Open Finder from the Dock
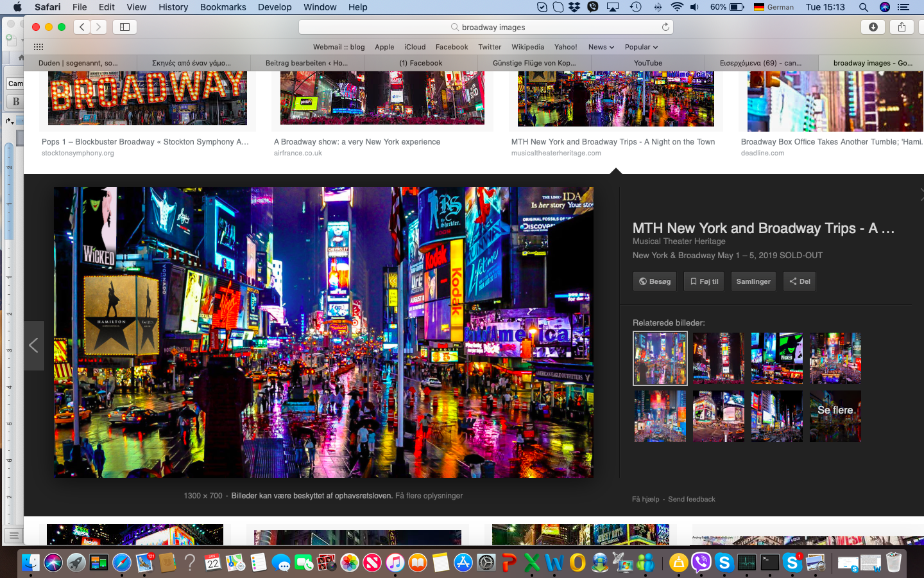Image resolution: width=924 pixels, height=578 pixels. 30,563
